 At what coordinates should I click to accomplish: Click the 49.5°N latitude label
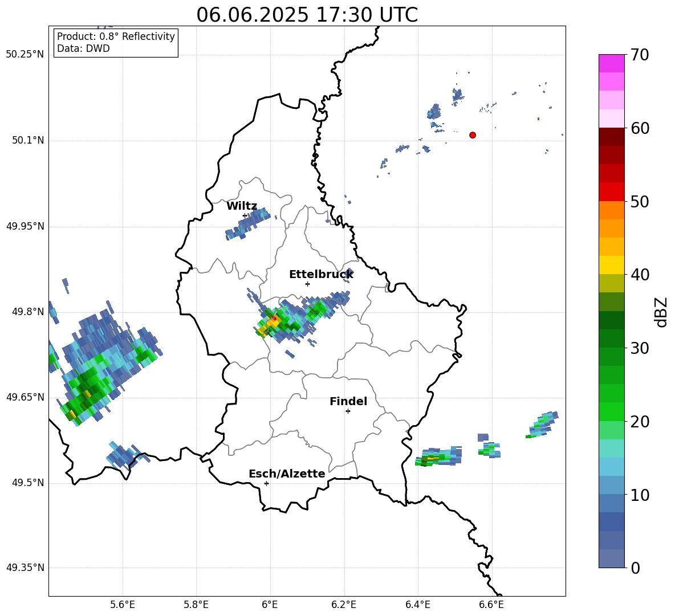click(x=28, y=483)
